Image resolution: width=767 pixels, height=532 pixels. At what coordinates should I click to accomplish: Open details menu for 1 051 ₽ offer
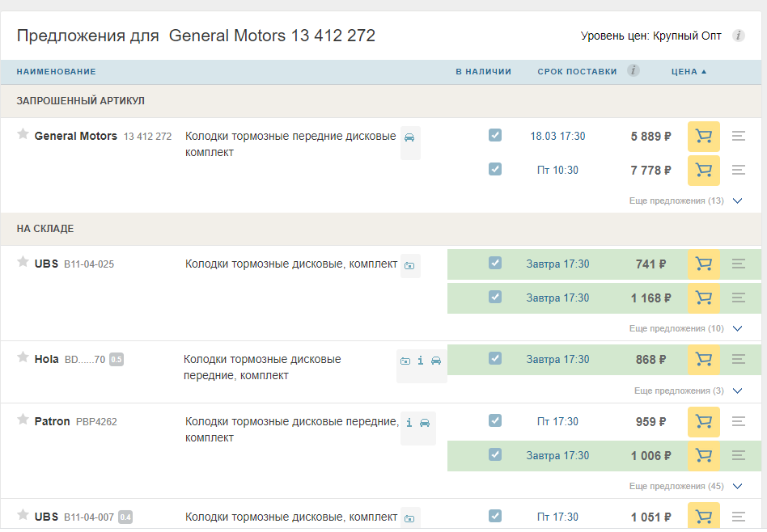739,517
